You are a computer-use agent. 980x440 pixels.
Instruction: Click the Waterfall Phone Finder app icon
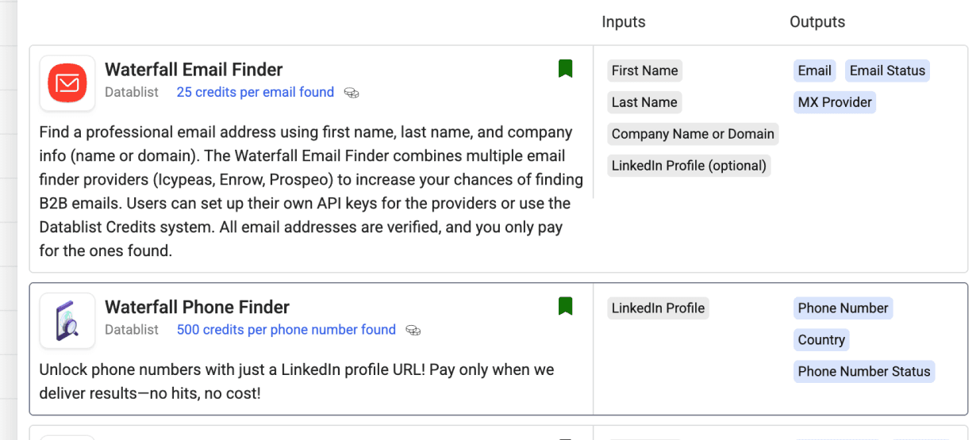pyautogui.click(x=67, y=320)
